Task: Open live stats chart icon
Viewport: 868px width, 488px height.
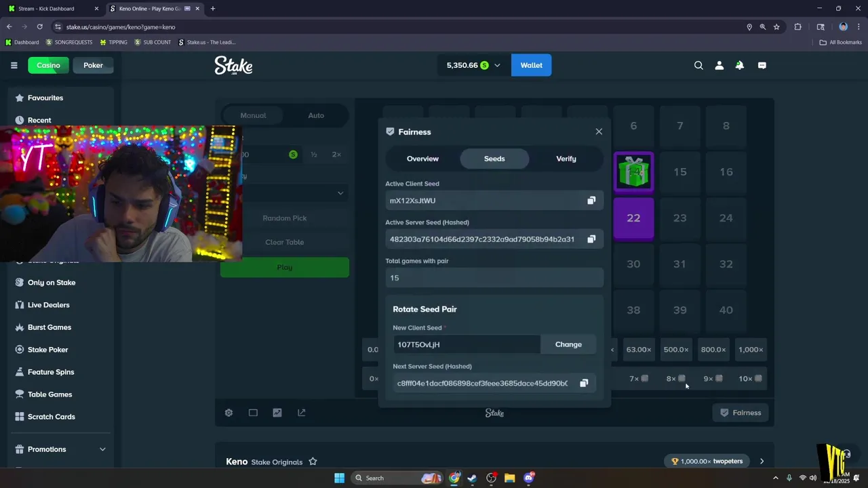Action: tap(277, 413)
